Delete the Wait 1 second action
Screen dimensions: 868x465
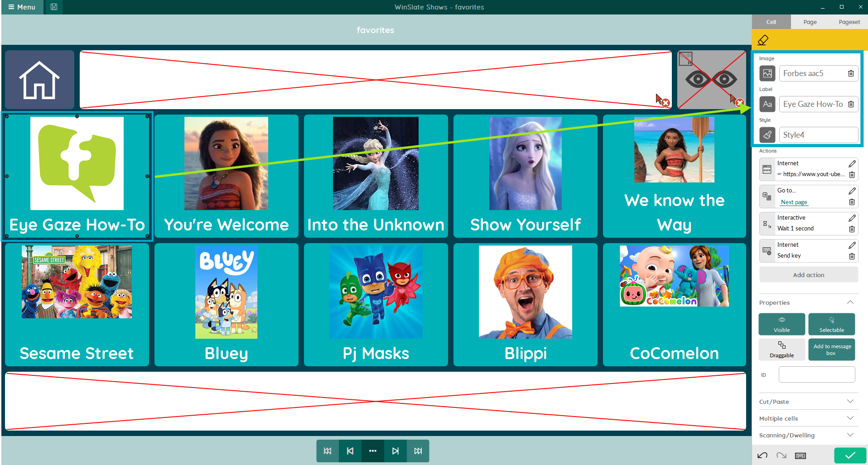[852, 229]
